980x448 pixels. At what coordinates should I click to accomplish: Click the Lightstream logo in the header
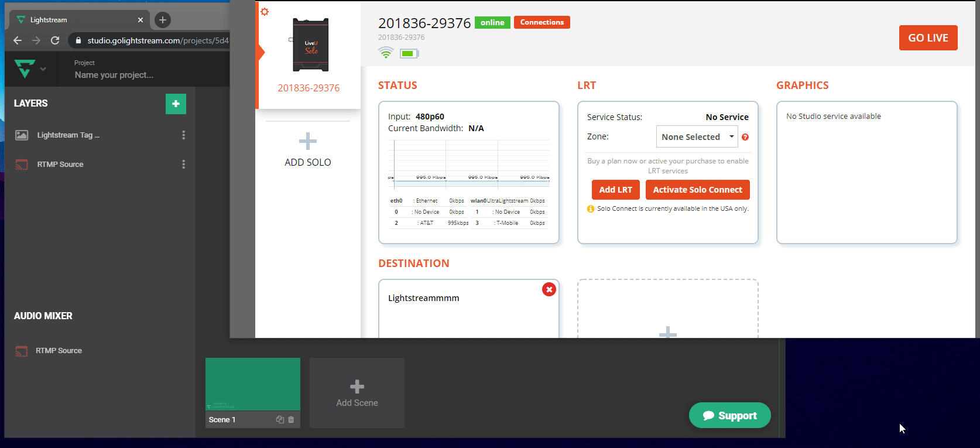(25, 69)
